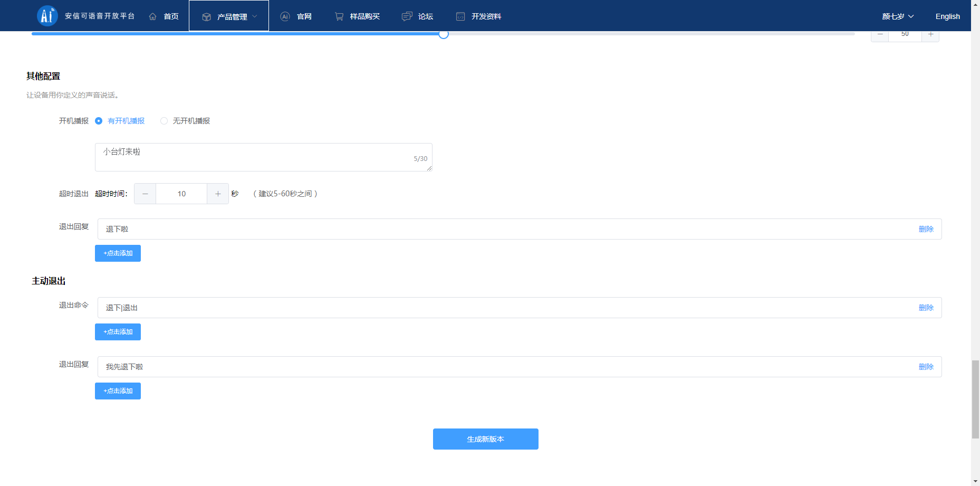Switch language to English
The image size is (980, 486).
click(948, 16)
